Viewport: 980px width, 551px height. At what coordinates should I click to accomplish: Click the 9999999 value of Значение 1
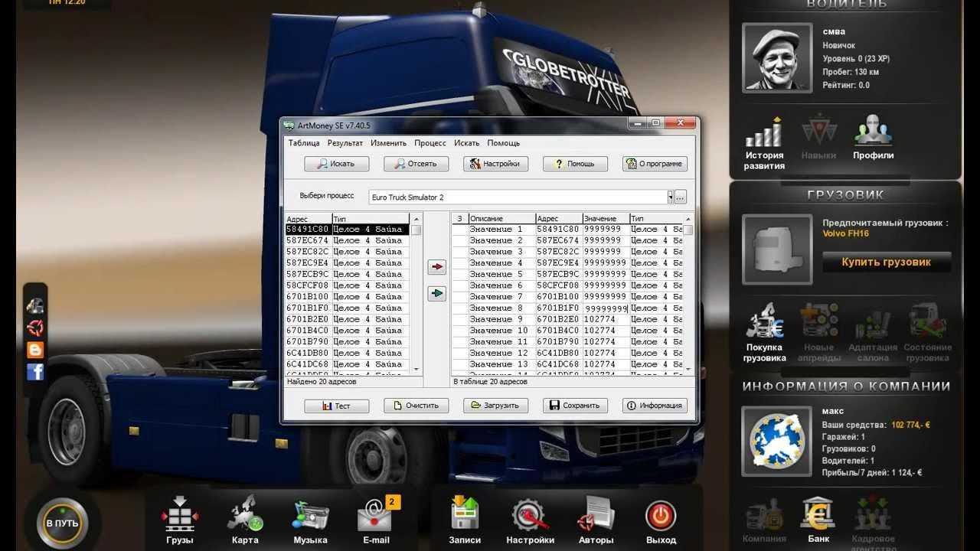(x=603, y=229)
